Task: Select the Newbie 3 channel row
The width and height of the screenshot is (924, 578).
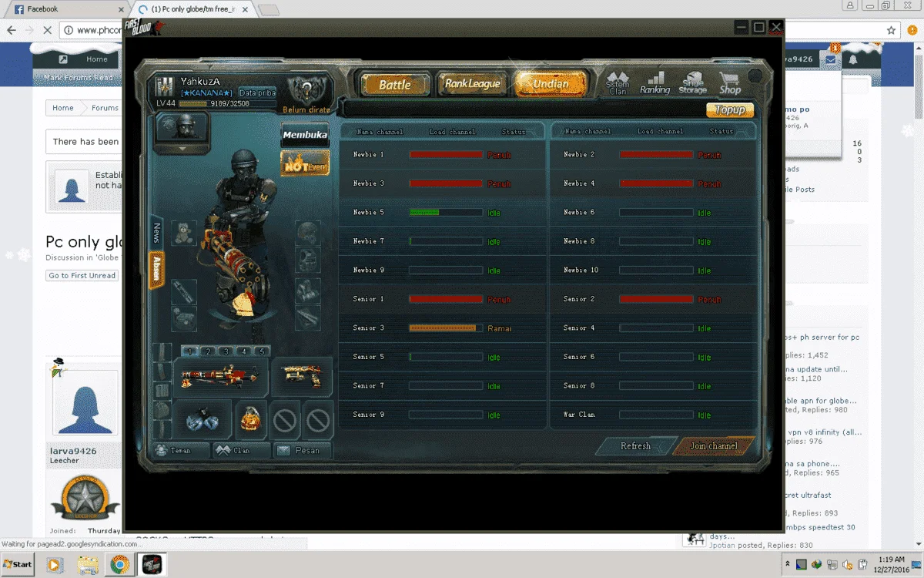Action: point(442,183)
